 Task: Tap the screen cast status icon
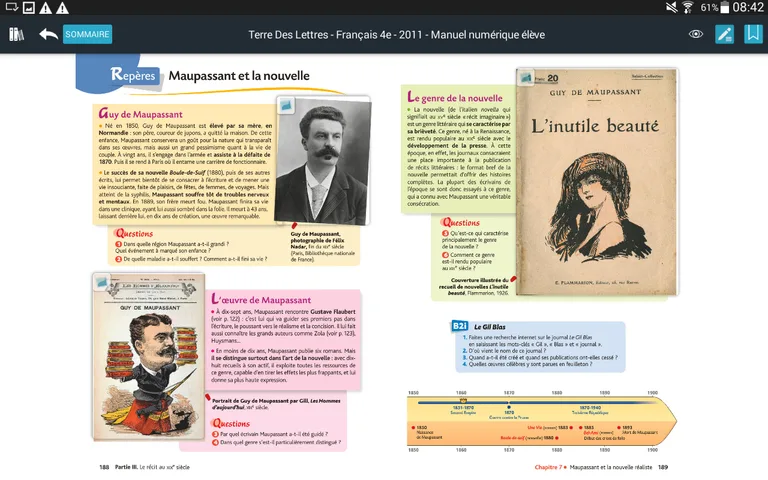point(12,7)
